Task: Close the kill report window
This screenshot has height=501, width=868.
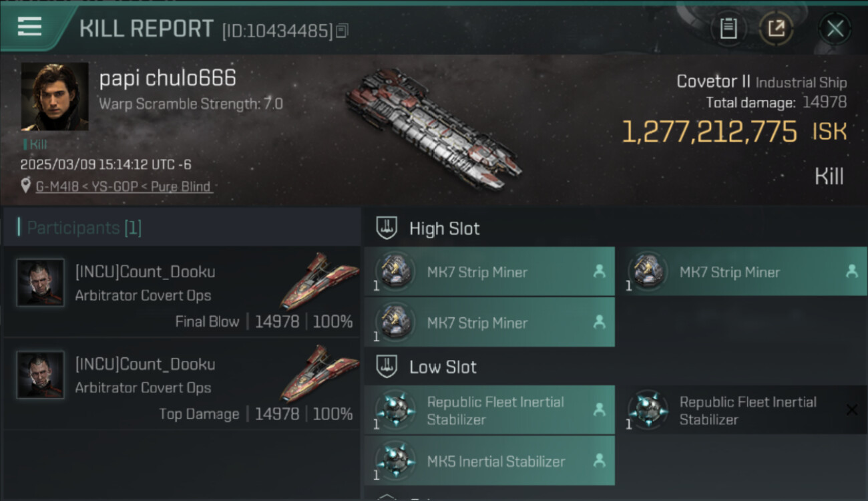Action: pyautogui.click(x=835, y=29)
